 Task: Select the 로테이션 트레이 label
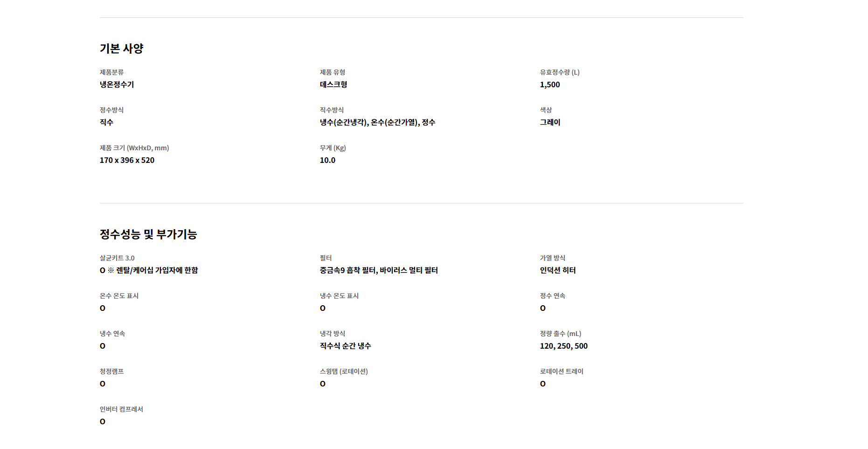(562, 372)
